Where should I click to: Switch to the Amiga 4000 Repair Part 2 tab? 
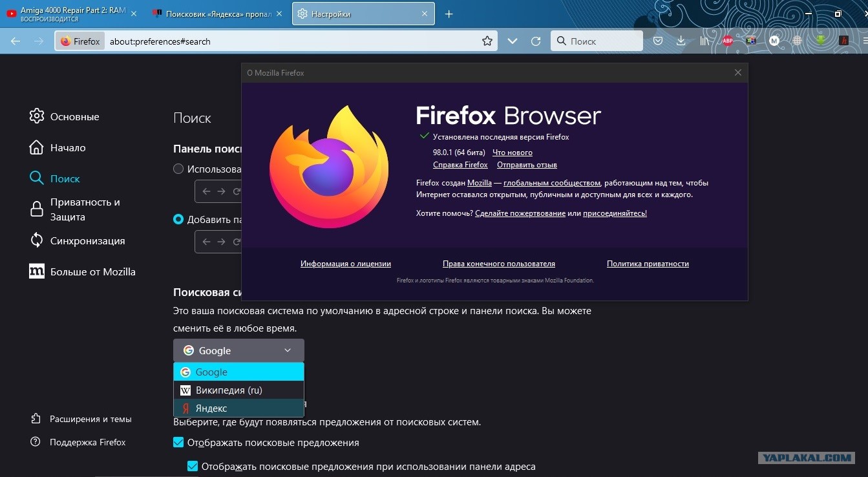pos(71,14)
